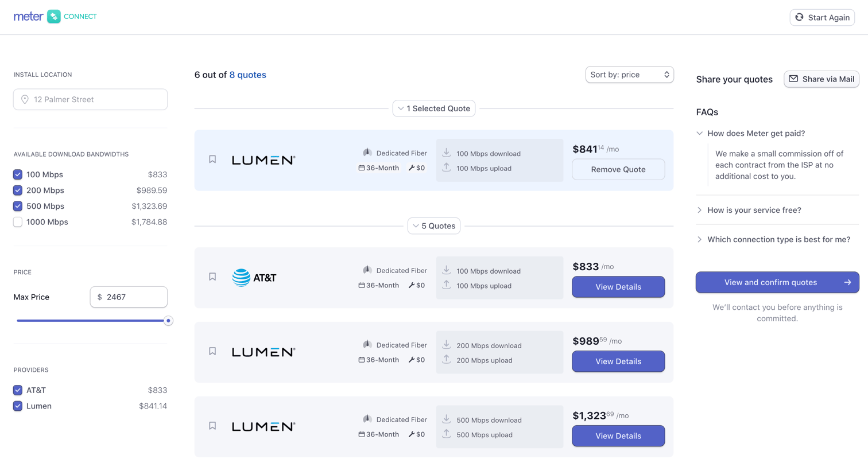
Task: Click the AT&T globe logo
Action: coord(241,278)
